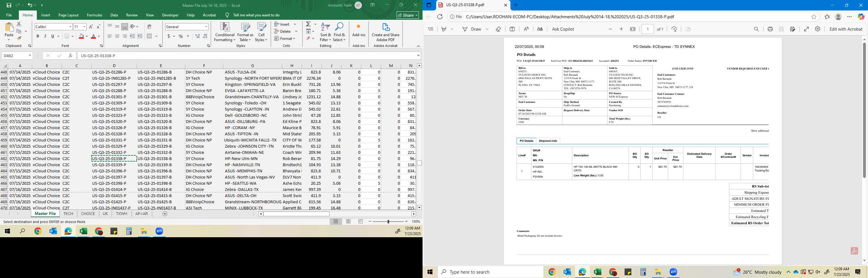The image size is (868, 278).
Task: Open the Font name dropdown Calibri
Action: click(x=71, y=27)
